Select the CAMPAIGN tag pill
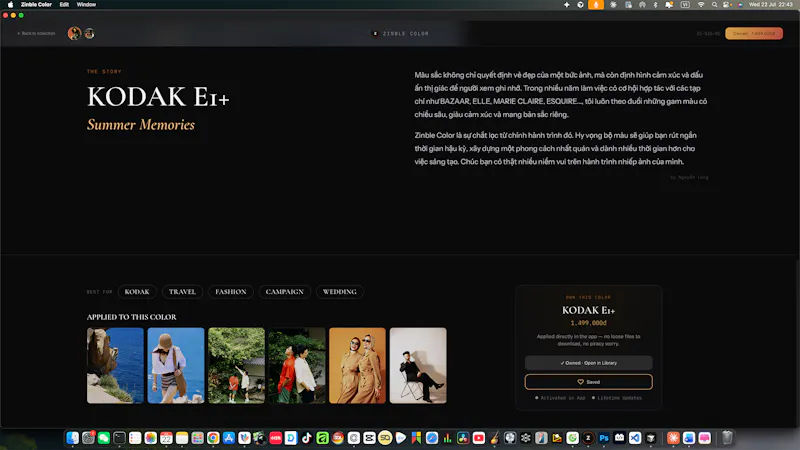 (x=284, y=292)
